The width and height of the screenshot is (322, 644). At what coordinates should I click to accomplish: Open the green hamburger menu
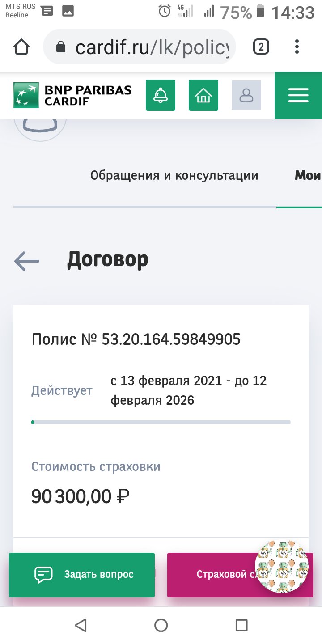(x=298, y=95)
